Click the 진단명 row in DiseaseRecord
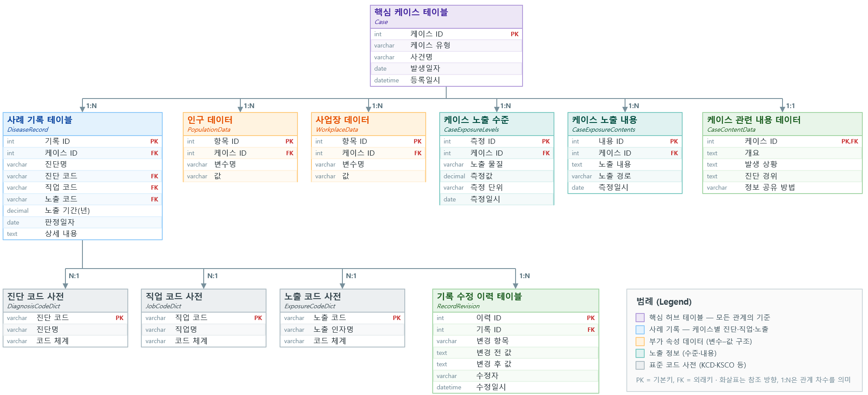Image resolution: width=868 pixels, height=395 pixels. tap(82, 164)
